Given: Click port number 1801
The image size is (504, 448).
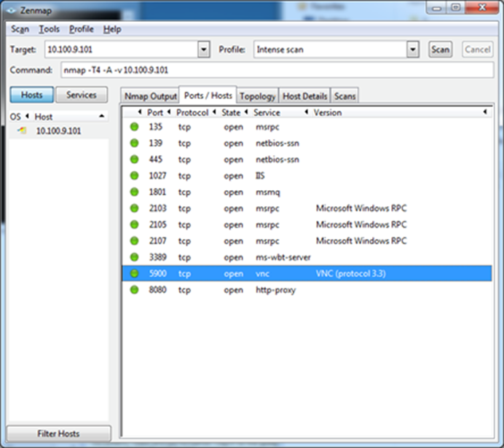Looking at the screenshot, I should coord(157,192).
